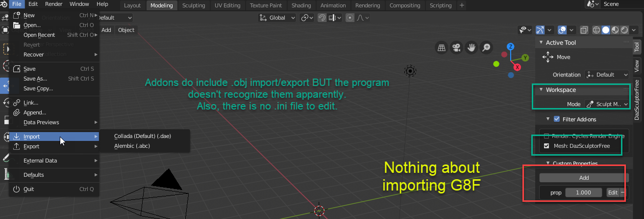The height and width of the screenshot is (219, 644).
Task: Switch to the Sculpting workspace tab
Action: tap(194, 5)
